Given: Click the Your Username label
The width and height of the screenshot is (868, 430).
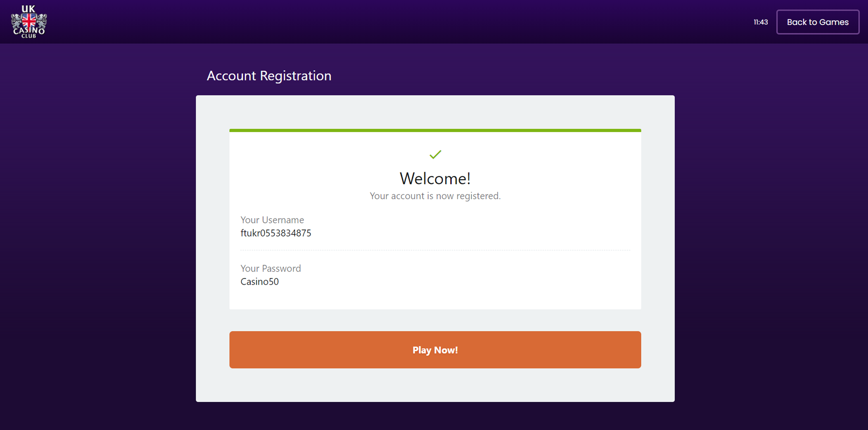Looking at the screenshot, I should click(272, 220).
